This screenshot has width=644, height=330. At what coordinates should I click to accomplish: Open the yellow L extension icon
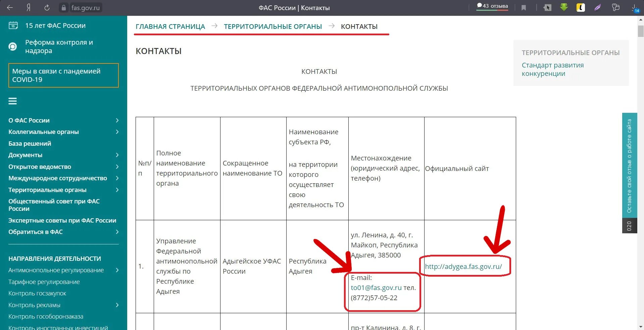pos(581,7)
